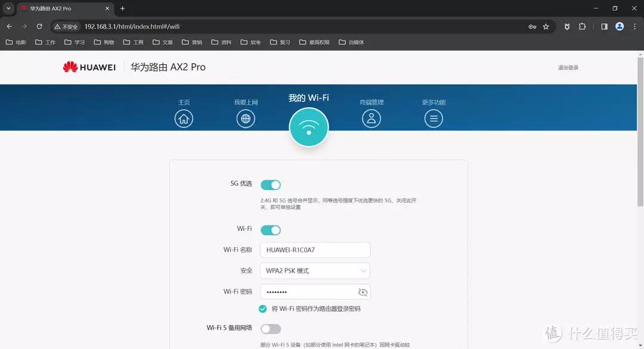Turn off the Wi-Fi switch

coord(271,230)
